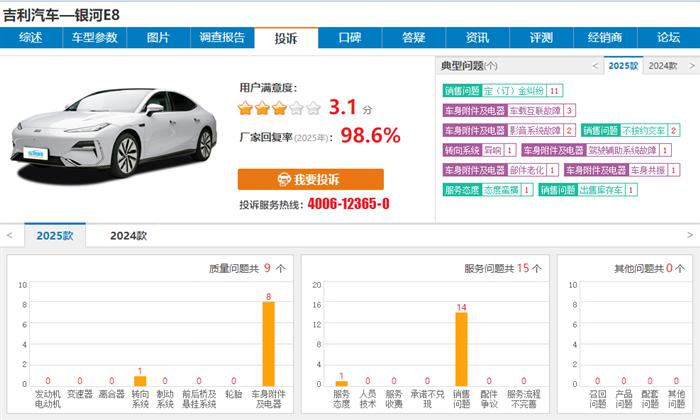Open the 车型参数 tab
Image resolution: width=700 pixels, height=420 pixels.
(95, 37)
